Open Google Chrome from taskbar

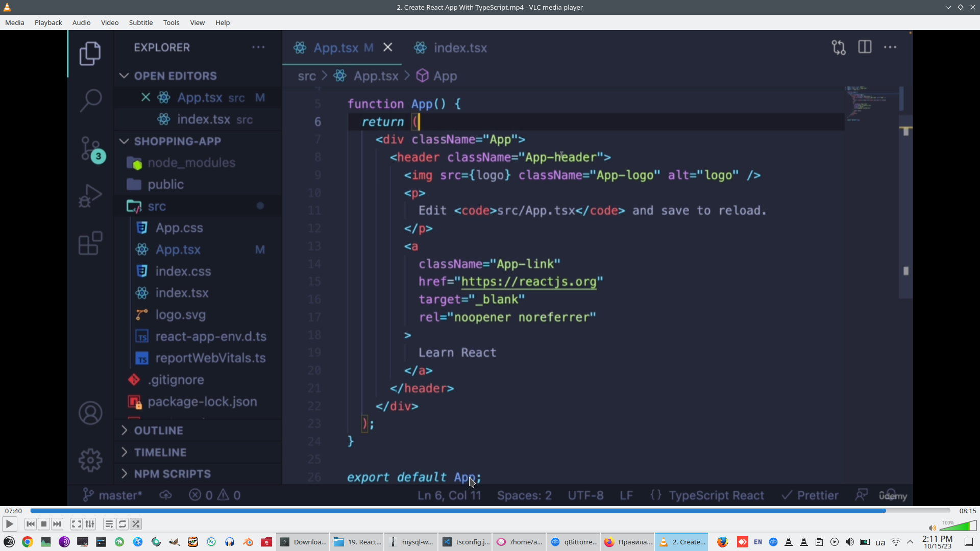pyautogui.click(x=28, y=542)
